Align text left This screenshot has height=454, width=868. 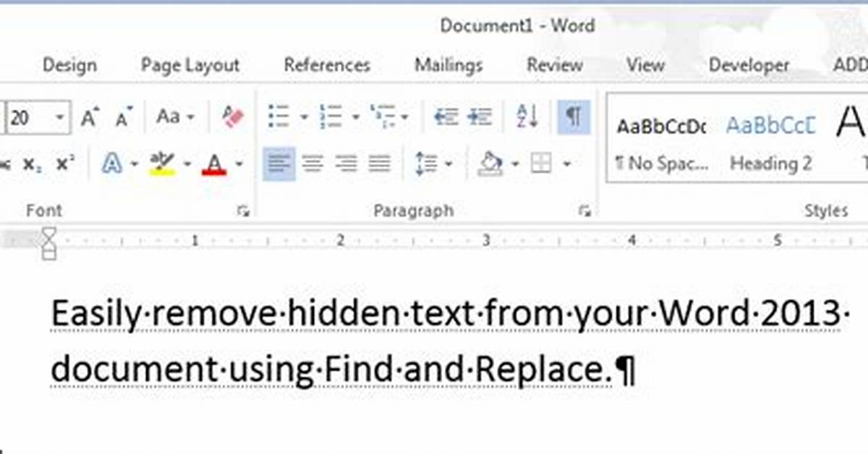[x=278, y=164]
